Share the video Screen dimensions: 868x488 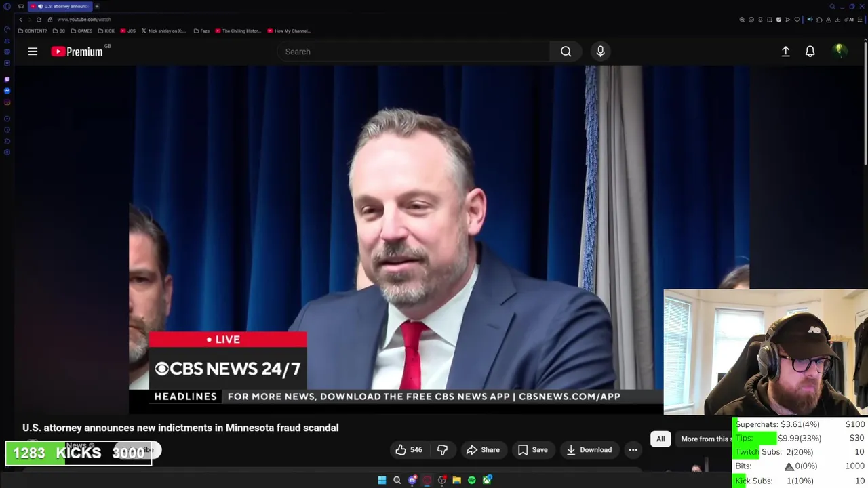coord(483,450)
